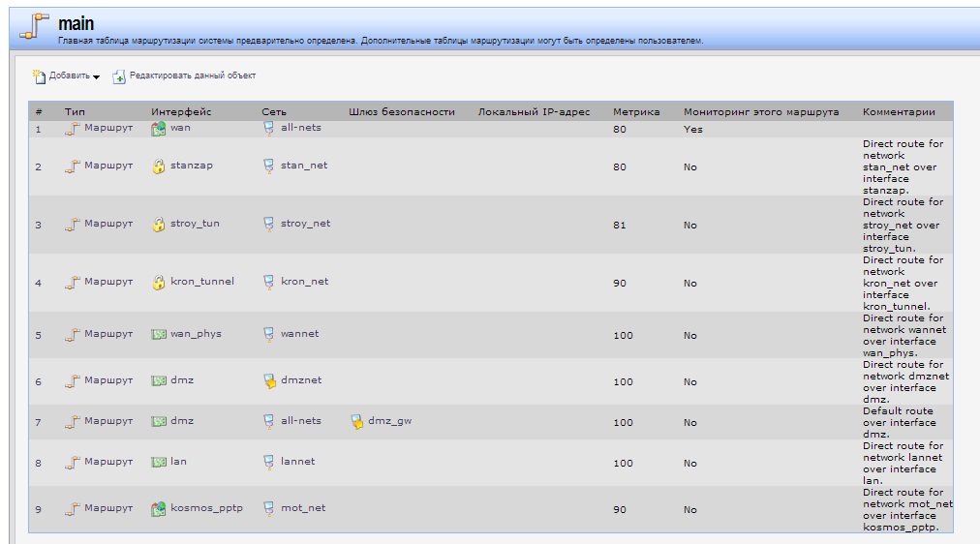
Task: Sort by the Комментарии column header
Action: click(899, 111)
